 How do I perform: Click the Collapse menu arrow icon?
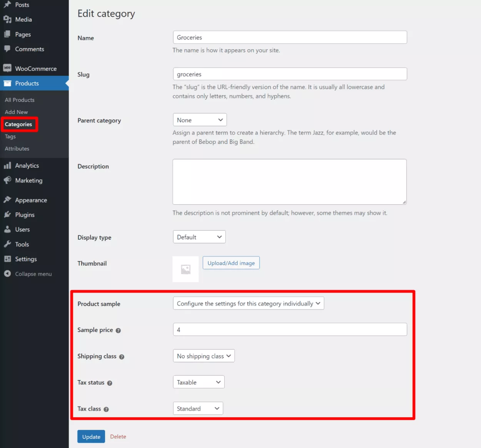click(7, 274)
